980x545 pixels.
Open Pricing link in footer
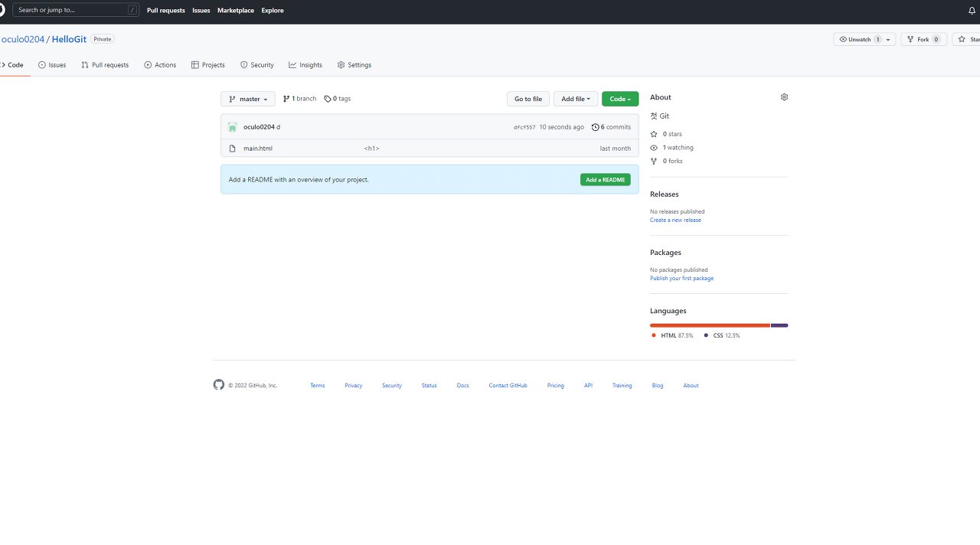(556, 386)
